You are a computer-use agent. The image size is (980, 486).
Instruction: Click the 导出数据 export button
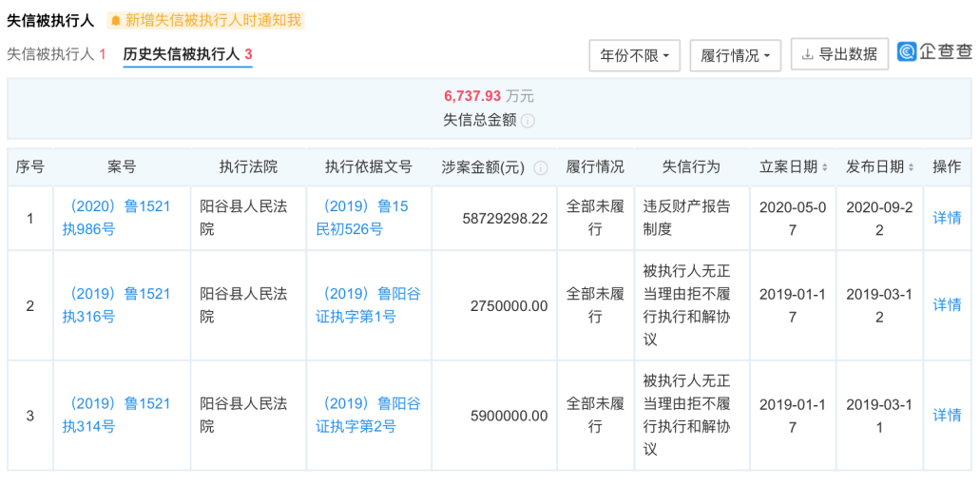pyautogui.click(x=839, y=54)
